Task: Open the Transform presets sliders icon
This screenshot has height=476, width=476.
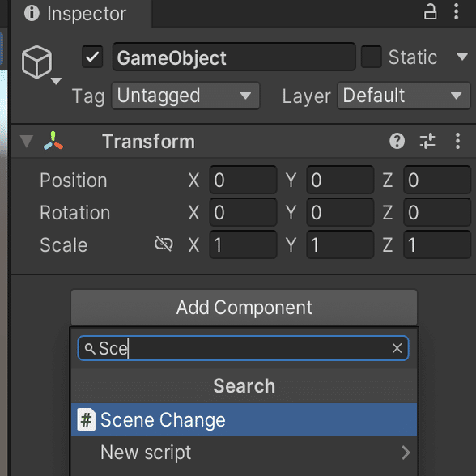Action: [427, 141]
